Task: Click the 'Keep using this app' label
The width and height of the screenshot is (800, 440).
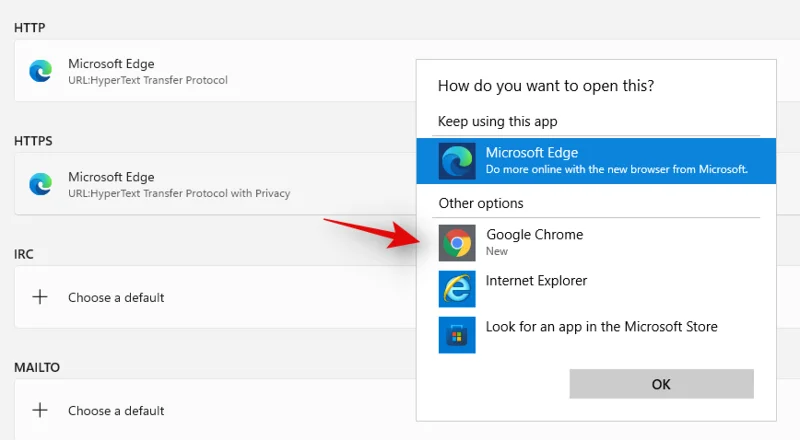Action: tap(497, 121)
